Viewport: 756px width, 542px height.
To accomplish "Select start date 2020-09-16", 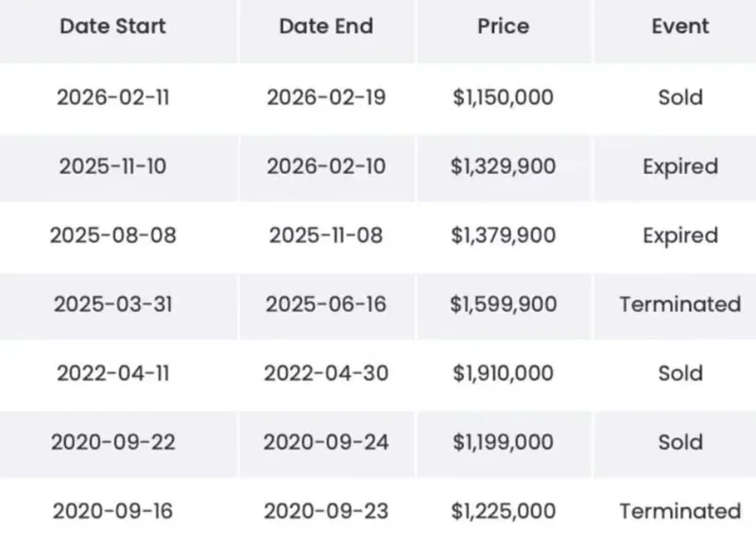I will (112, 511).
